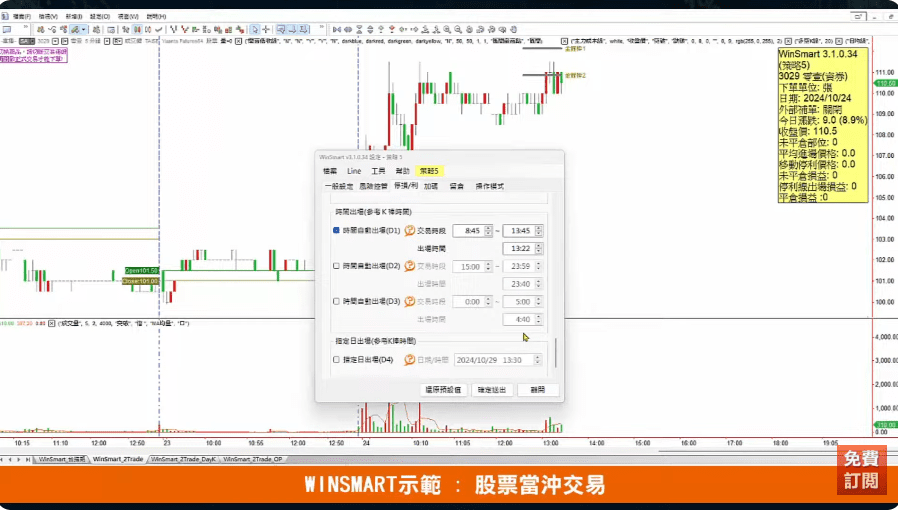The width and height of the screenshot is (898, 510).
Task: Open the chat window icon at toolbar left
Action: point(7,29)
